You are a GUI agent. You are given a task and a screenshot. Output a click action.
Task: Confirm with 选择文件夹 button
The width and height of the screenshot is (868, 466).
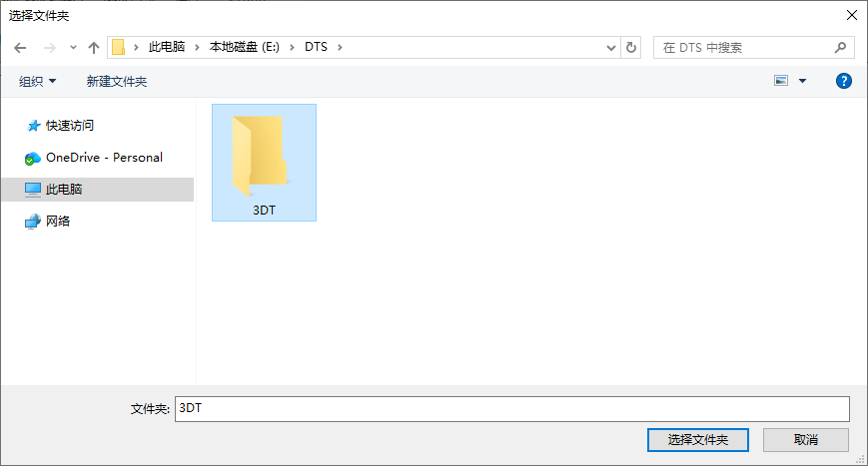698,440
